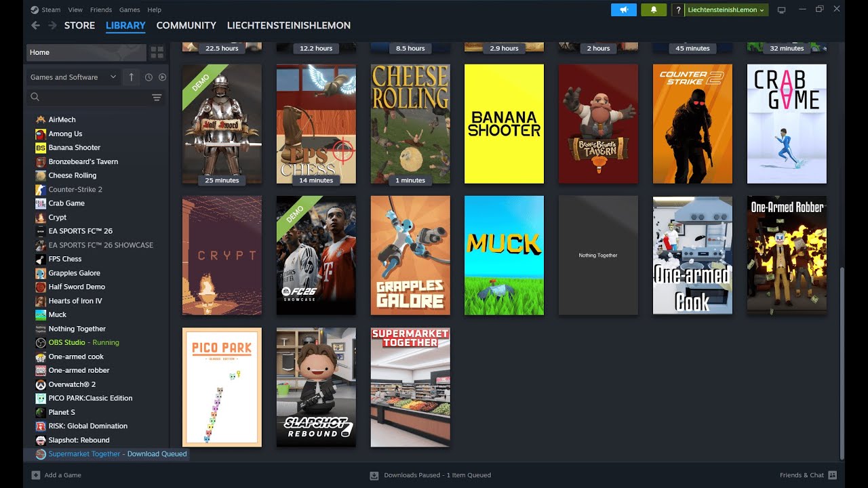Open LiechtensteinishLemon account dropdown

pyautogui.click(x=726, y=9)
